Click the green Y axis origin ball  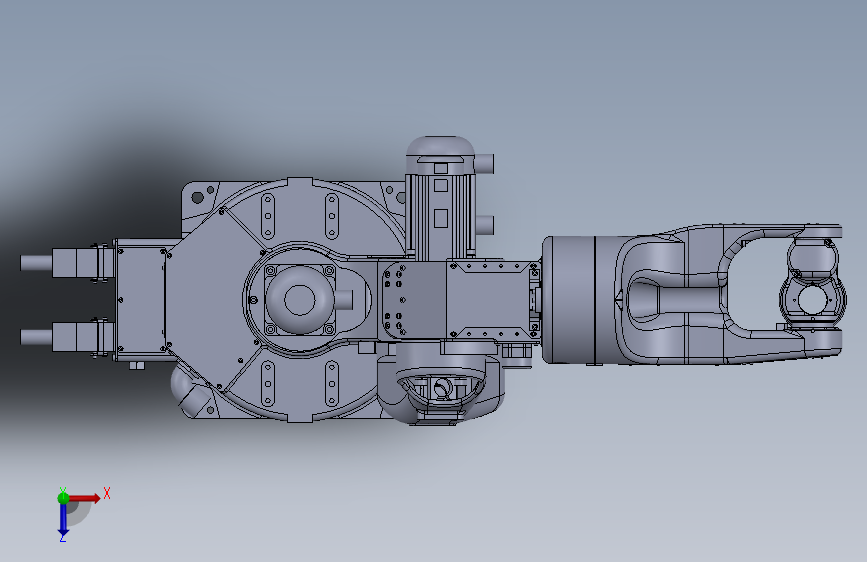(63, 498)
